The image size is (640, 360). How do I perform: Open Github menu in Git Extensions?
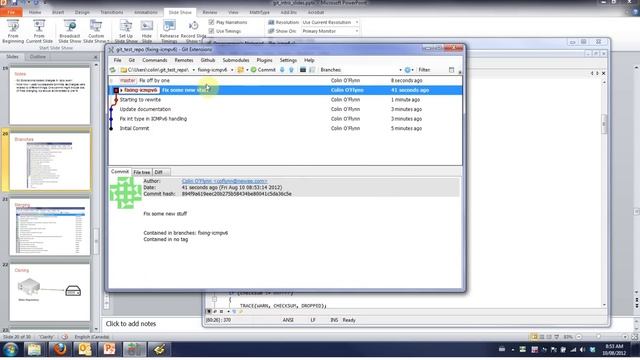[x=208, y=60]
